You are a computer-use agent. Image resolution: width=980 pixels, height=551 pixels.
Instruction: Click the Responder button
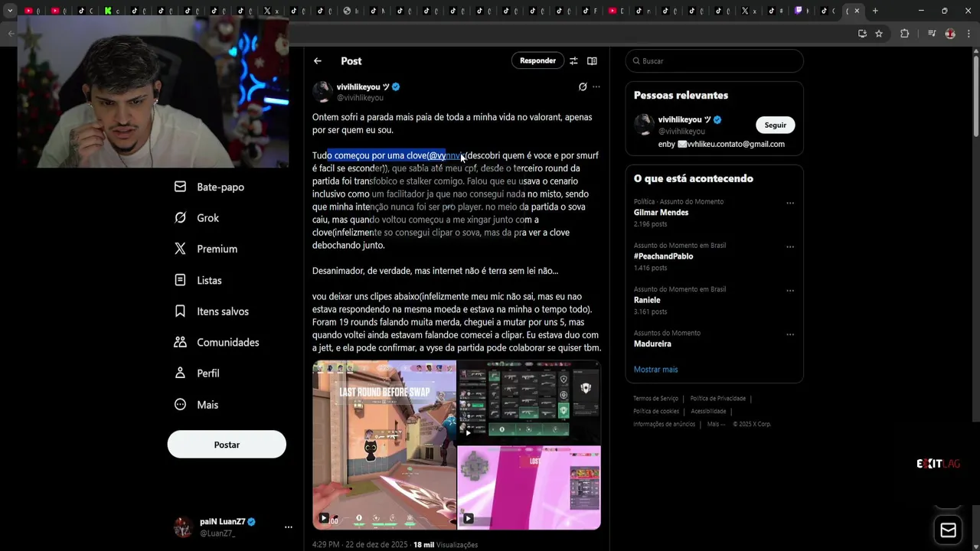point(537,61)
